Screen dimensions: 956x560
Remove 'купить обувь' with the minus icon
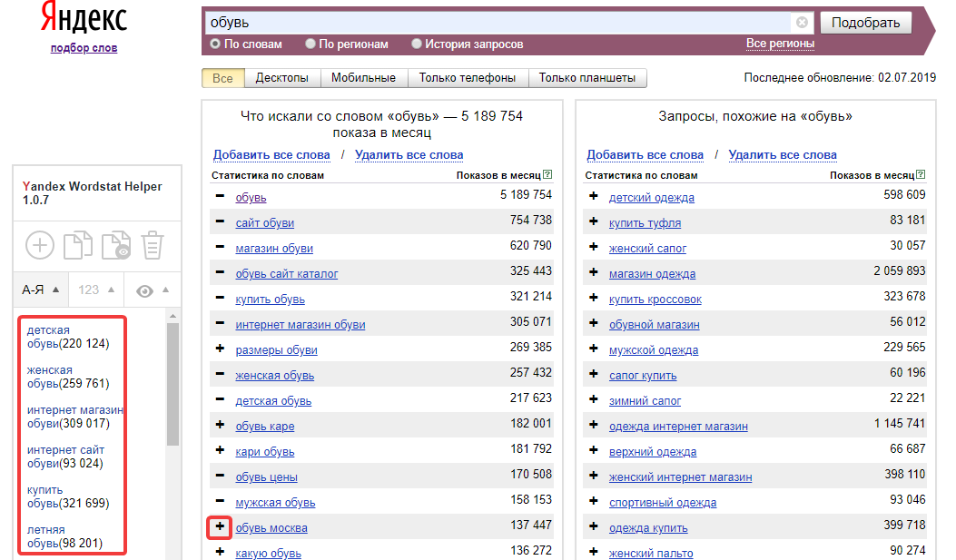coord(220,298)
